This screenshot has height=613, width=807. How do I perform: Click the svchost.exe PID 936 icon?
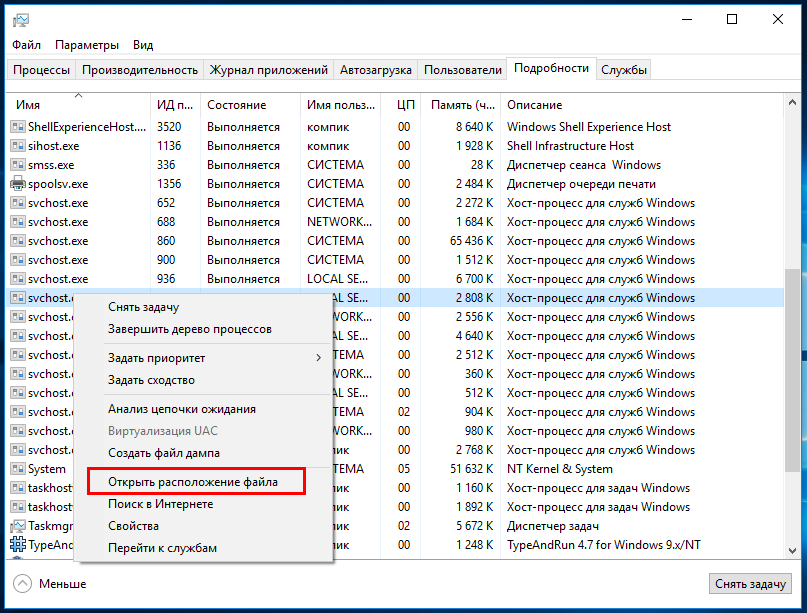point(18,279)
